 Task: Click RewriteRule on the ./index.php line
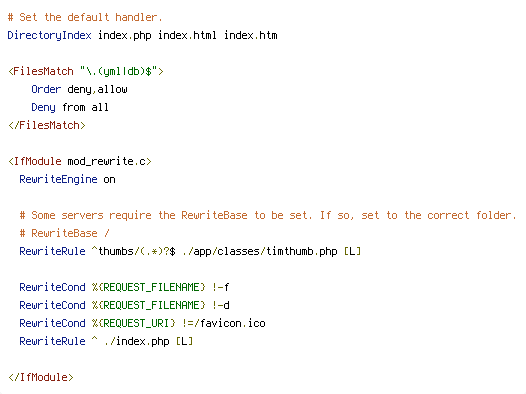coord(52,341)
